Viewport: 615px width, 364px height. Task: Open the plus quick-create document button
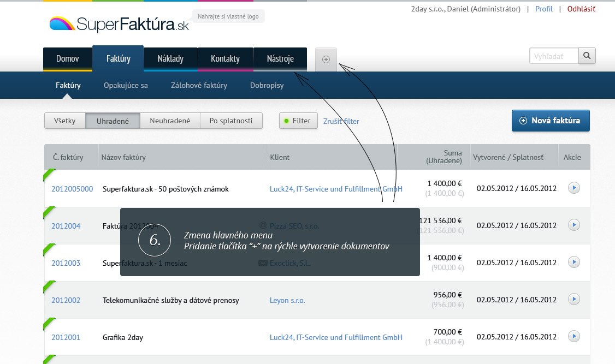[326, 59]
